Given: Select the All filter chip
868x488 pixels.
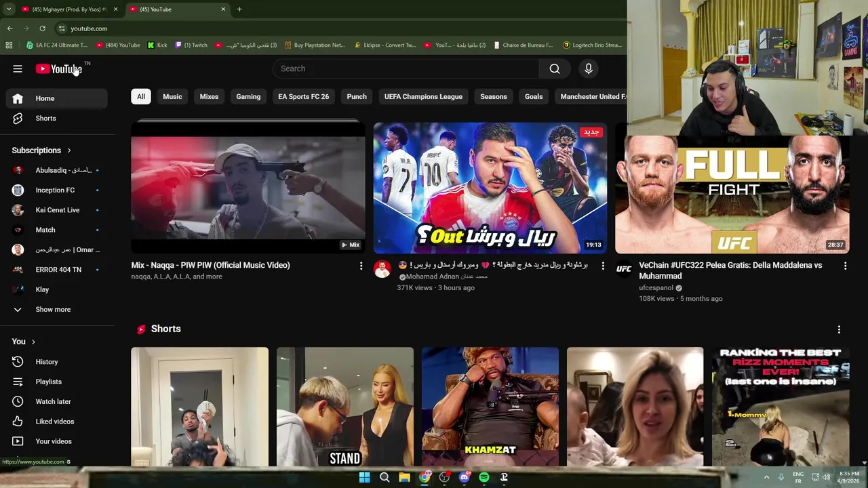Looking at the screenshot, I should 141,96.
